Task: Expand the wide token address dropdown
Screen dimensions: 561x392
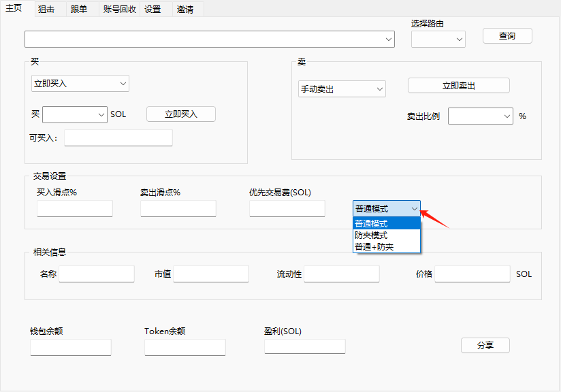Action: [210, 39]
